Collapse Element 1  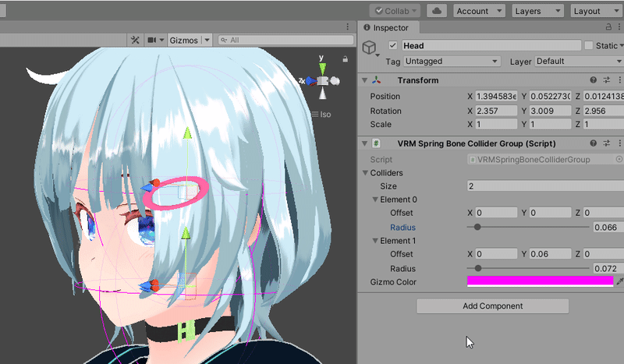(375, 241)
